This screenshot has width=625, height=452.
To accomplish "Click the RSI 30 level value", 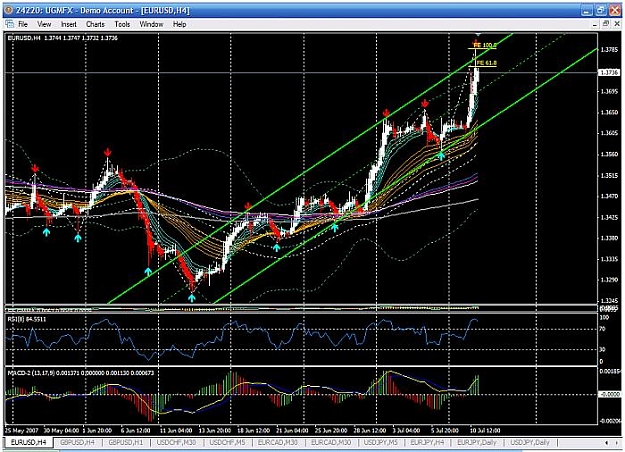I will pyautogui.click(x=602, y=350).
